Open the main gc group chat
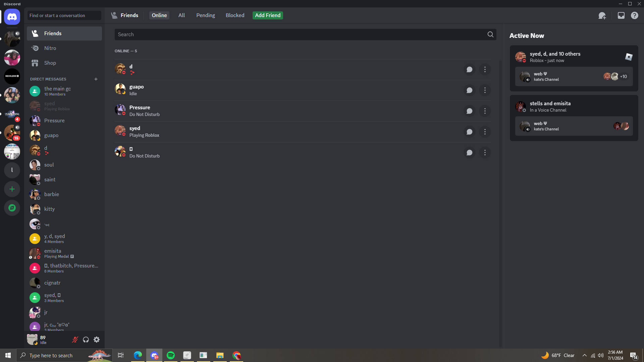The height and width of the screenshot is (362, 644). click(64, 91)
